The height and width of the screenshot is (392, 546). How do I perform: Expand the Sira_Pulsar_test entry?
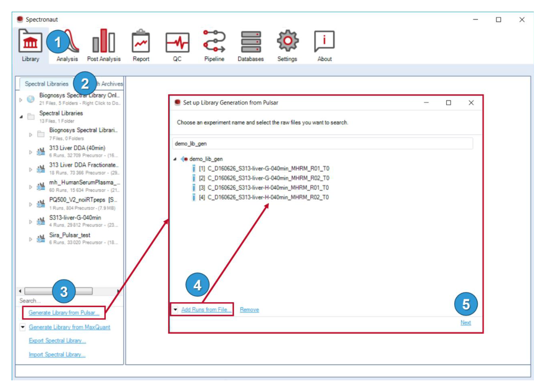(31, 239)
